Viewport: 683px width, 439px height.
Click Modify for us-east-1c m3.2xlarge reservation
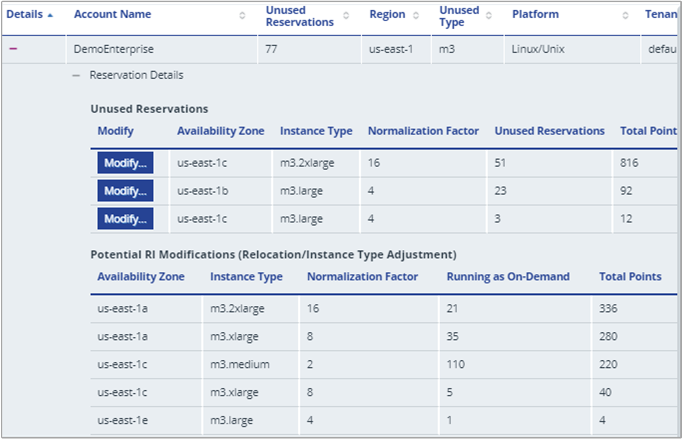pos(125,163)
